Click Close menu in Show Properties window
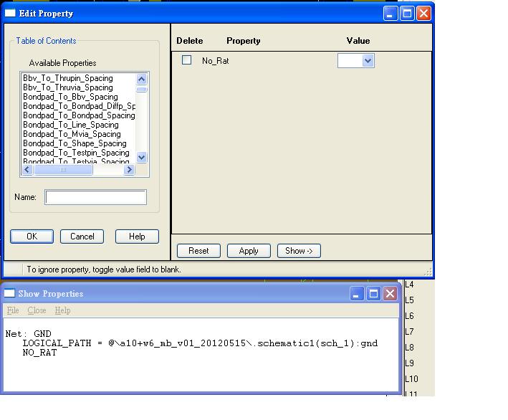The image size is (508, 420). coord(37,310)
